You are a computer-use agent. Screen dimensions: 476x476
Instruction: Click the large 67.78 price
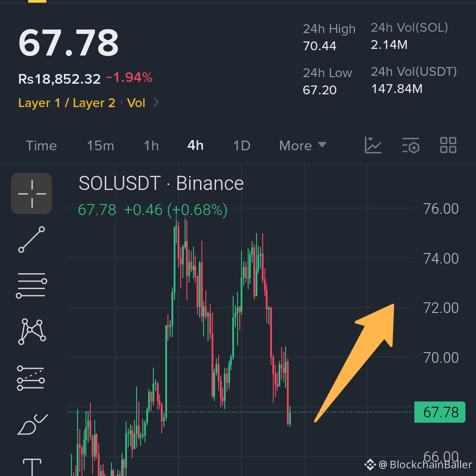pos(68,42)
